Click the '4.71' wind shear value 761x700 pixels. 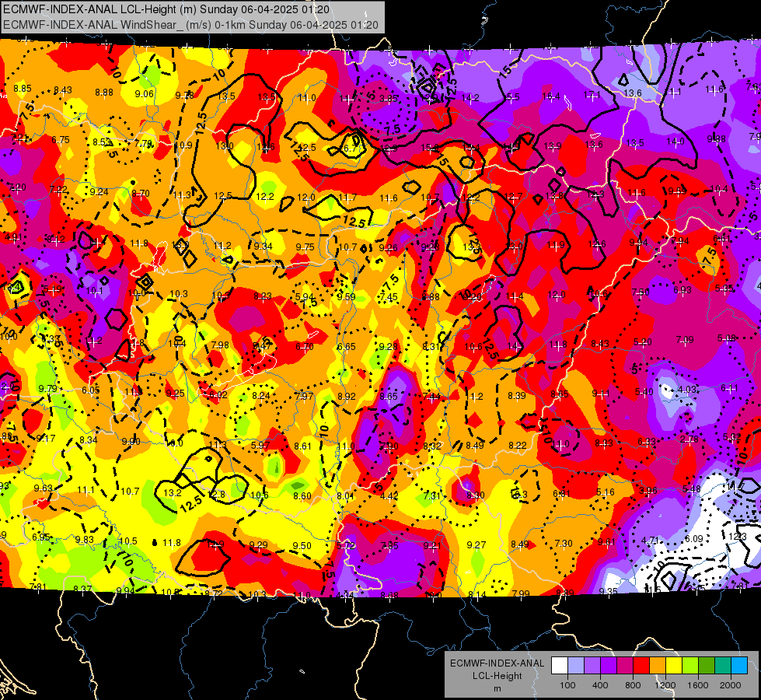[651, 541]
